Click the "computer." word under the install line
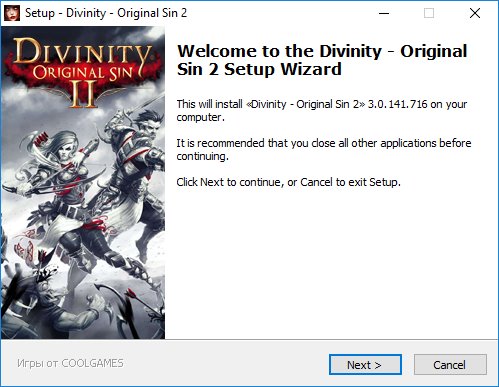The width and height of the screenshot is (499, 387). pos(201,117)
